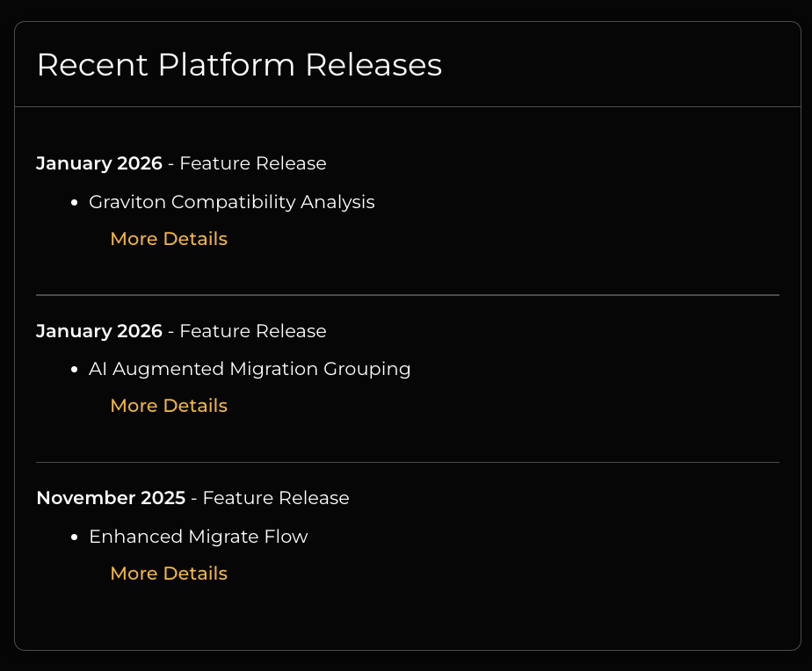Open More Details for Enhanced Migrate Flow
The width and height of the screenshot is (812, 671).
point(169,574)
